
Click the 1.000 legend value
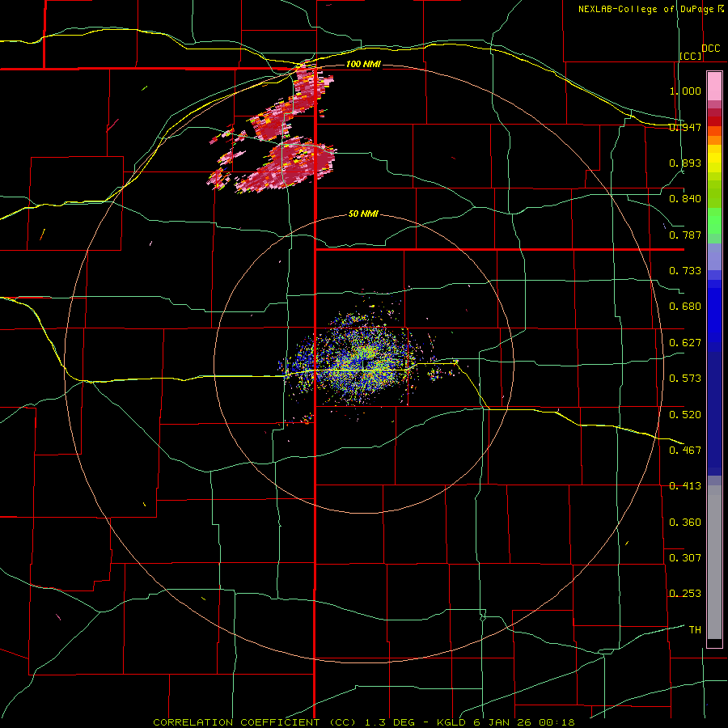685,91
